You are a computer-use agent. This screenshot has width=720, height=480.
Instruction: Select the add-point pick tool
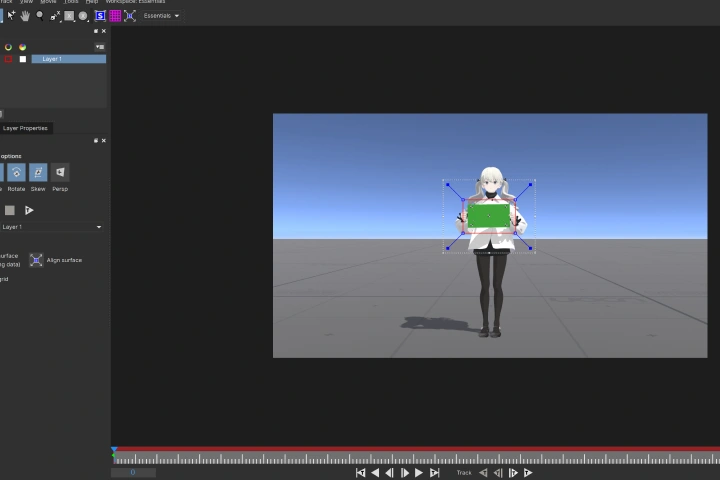tap(11, 16)
